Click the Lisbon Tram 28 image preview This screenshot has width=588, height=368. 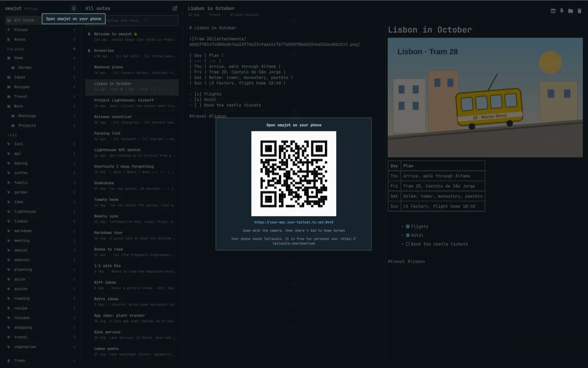(485, 98)
